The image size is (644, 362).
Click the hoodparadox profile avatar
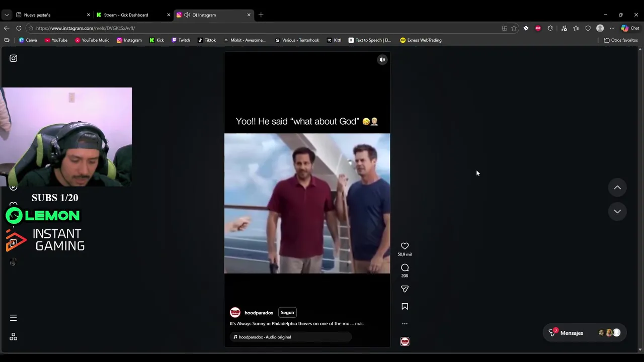point(235,313)
